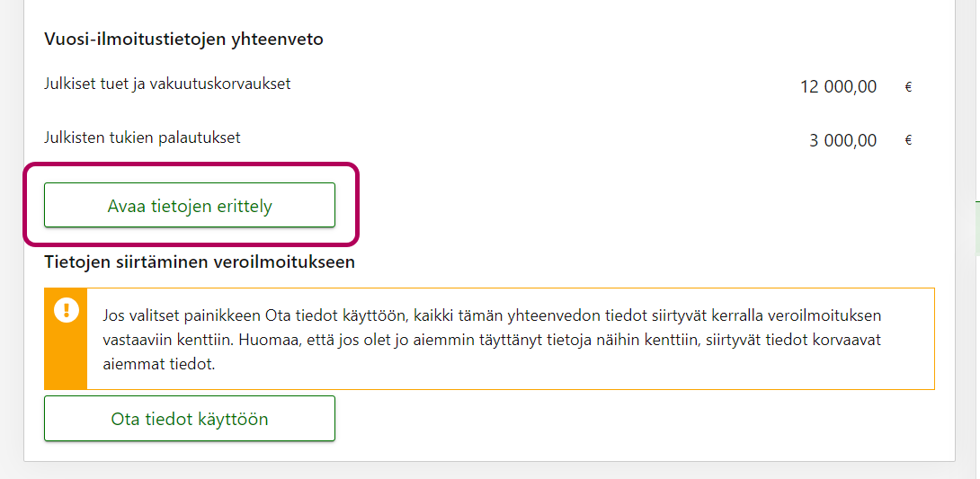Select the Julkiset tuet ja vakuutuskorvaukset label
The height and width of the screenshot is (479, 980).
[167, 84]
